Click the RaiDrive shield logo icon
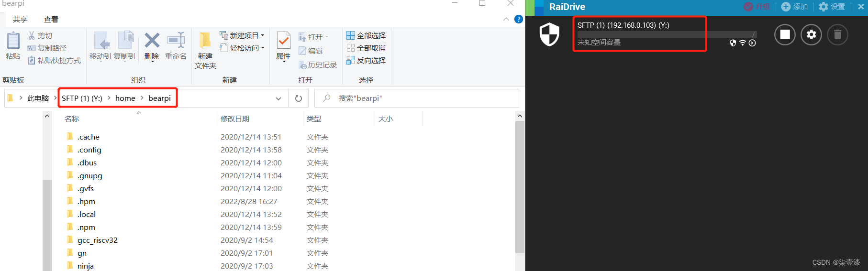Screen dimensions: 868x271 coord(549,34)
